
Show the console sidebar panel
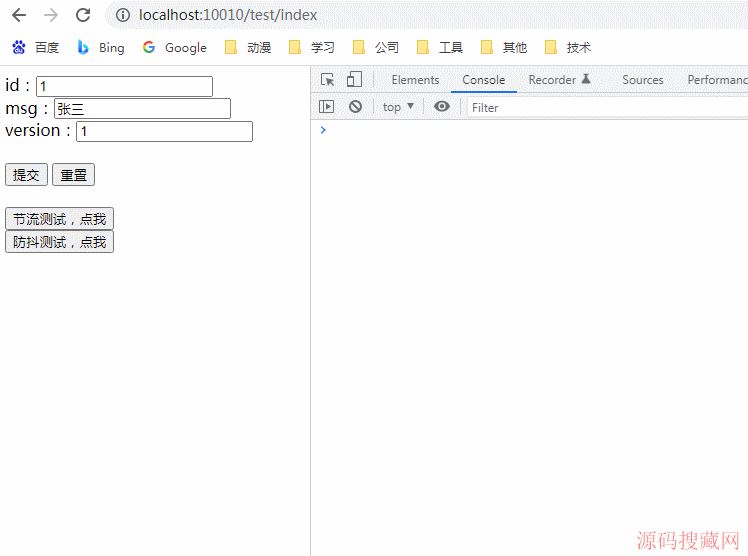(x=326, y=107)
